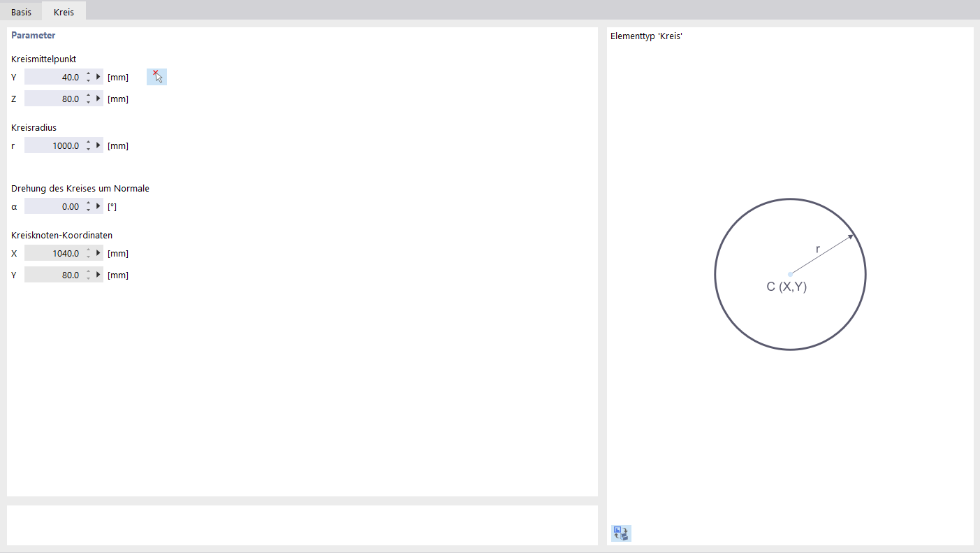Click the Kreisknoten X field showing 1040.0
The width and height of the screenshot is (980, 553).
[53, 253]
